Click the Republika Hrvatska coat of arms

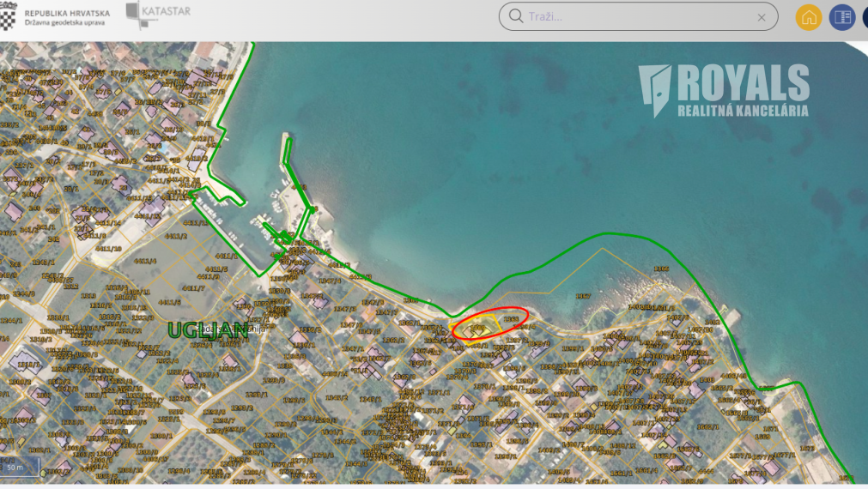pyautogui.click(x=8, y=15)
